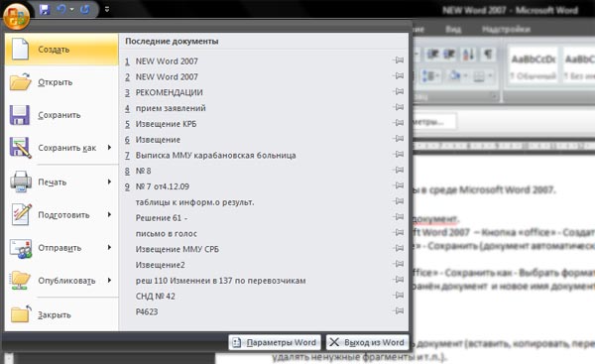Click the Подготовить pencil-checklist icon

click(x=21, y=214)
